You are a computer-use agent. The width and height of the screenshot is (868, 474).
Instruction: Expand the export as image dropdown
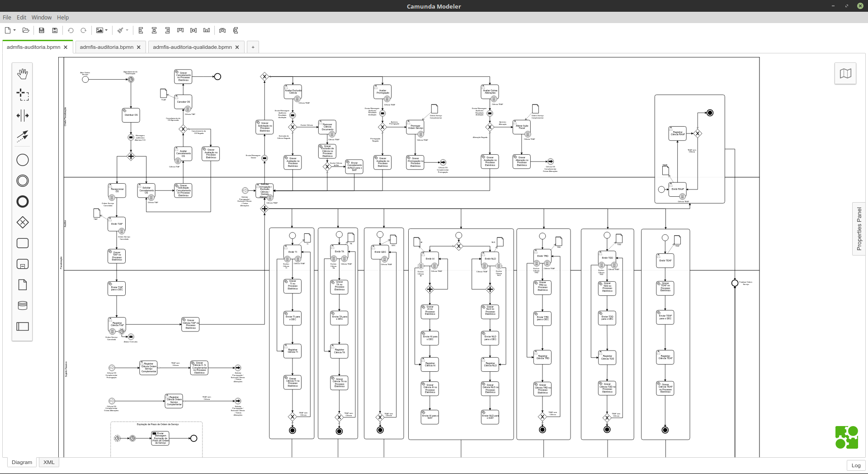pos(107,30)
